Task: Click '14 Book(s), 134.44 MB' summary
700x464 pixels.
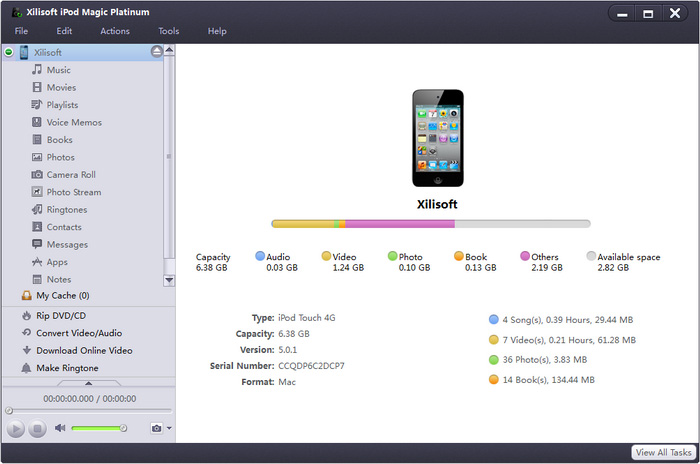Action: (548, 380)
